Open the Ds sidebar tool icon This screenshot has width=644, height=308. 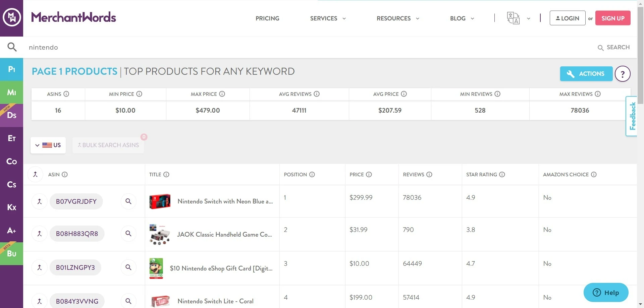tap(12, 115)
